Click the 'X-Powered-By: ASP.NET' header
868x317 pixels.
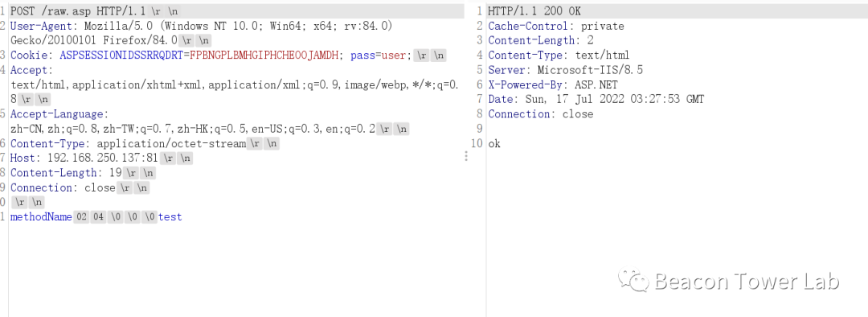coord(552,84)
